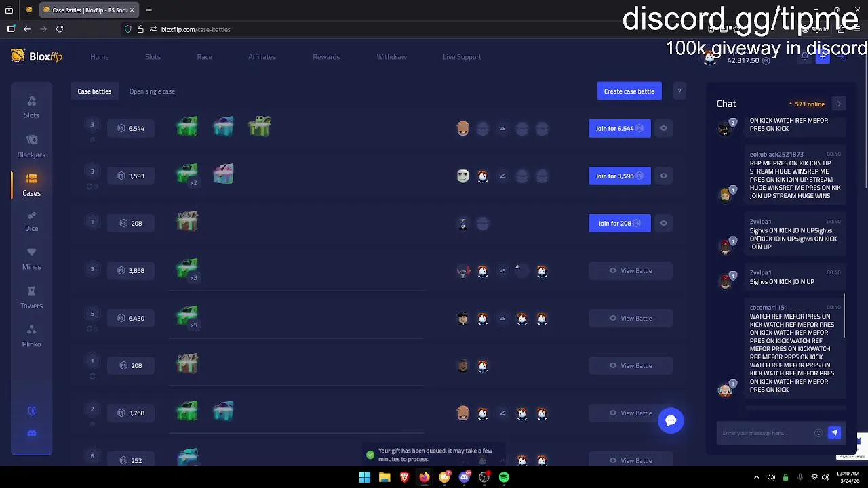Image resolution: width=868 pixels, height=488 pixels.
Task: Open the Rewards nav link
Action: [x=326, y=57]
